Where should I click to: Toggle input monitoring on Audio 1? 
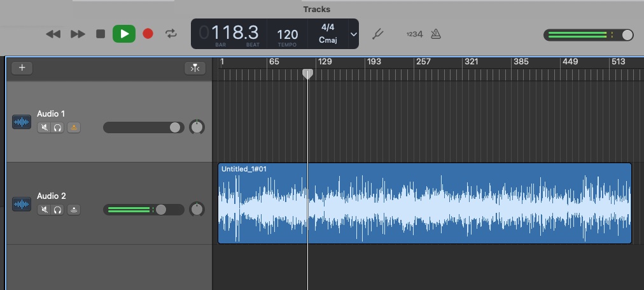click(x=74, y=127)
